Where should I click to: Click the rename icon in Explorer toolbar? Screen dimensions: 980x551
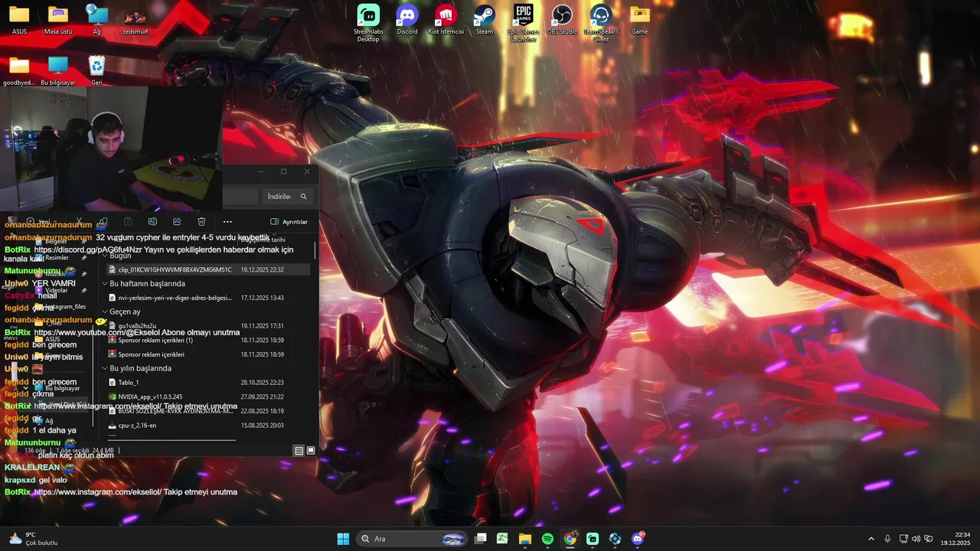click(152, 222)
